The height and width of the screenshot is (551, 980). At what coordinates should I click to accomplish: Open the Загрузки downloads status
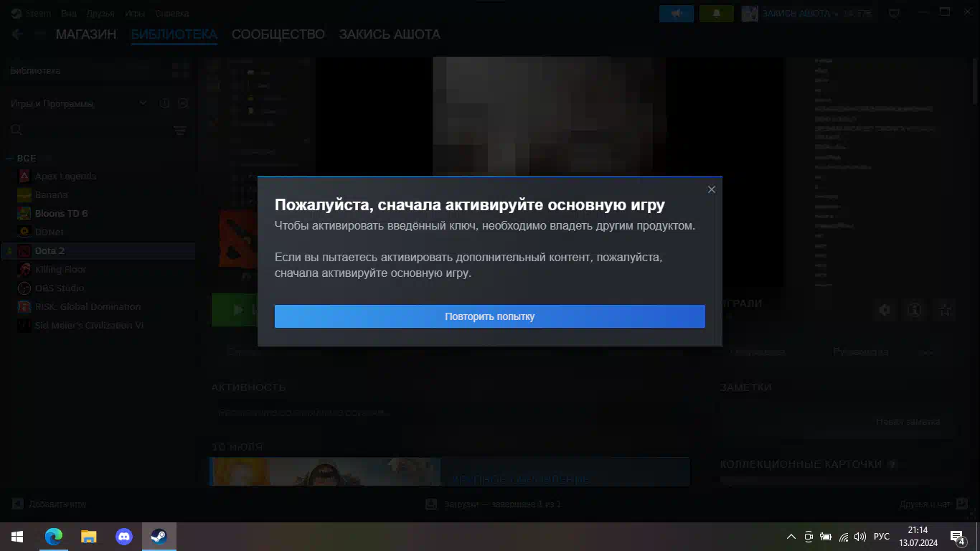coord(493,504)
